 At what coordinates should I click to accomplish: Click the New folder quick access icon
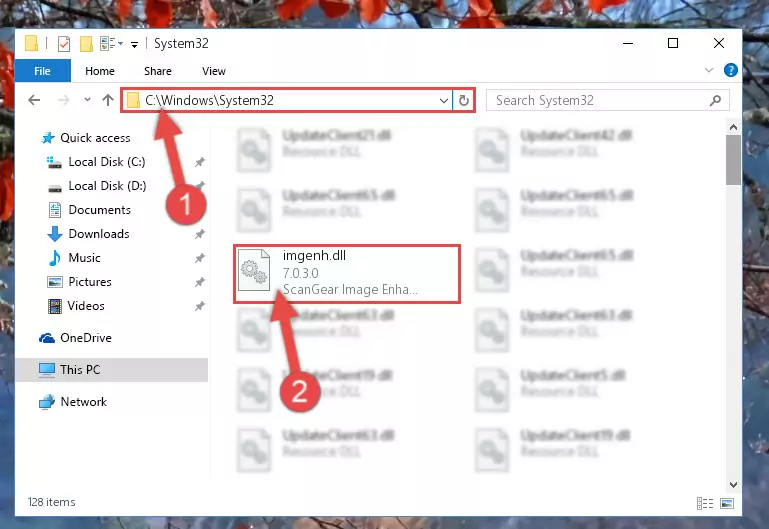coord(86,44)
